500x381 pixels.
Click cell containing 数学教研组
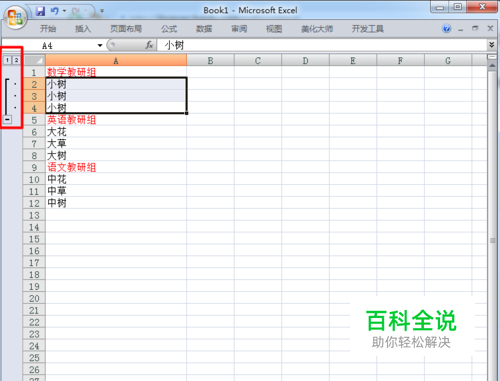(116, 72)
